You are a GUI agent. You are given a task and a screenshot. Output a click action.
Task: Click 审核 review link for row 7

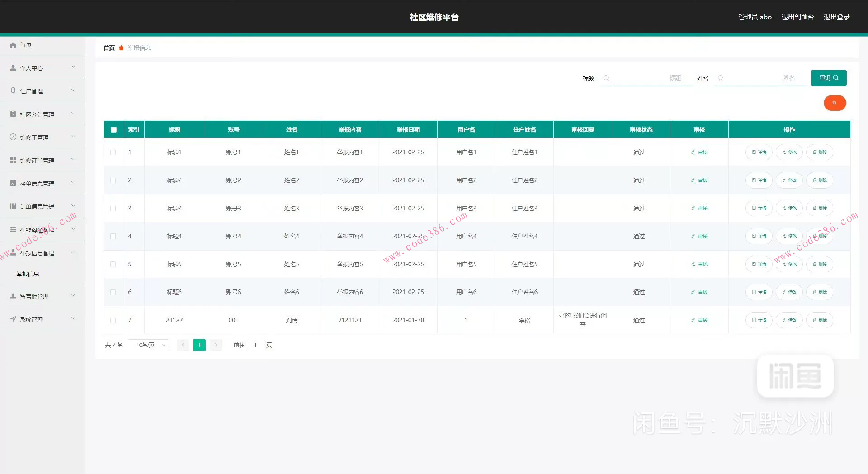tap(699, 320)
